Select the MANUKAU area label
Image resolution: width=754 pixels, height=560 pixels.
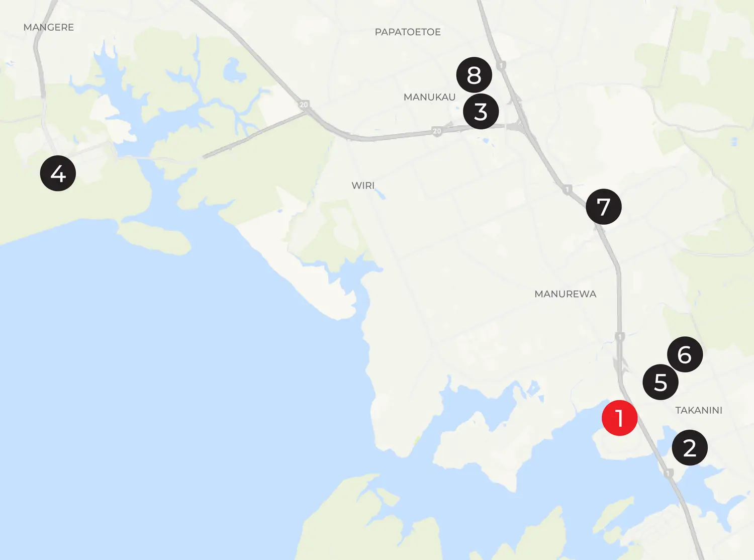point(430,97)
